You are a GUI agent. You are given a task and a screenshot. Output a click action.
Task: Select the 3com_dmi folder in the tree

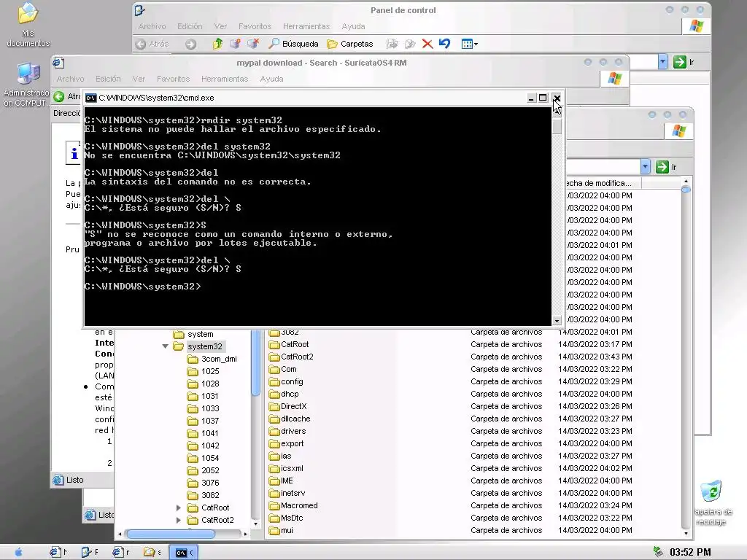219,359
